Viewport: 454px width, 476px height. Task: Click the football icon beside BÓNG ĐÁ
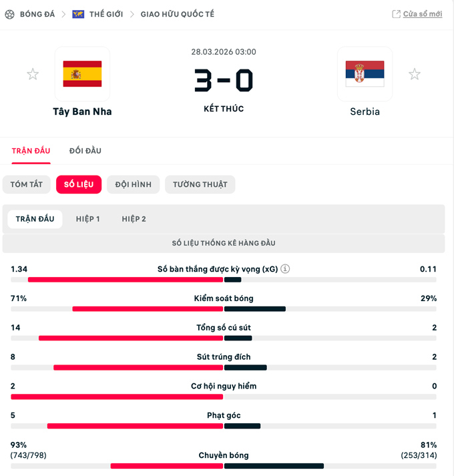tap(9, 14)
